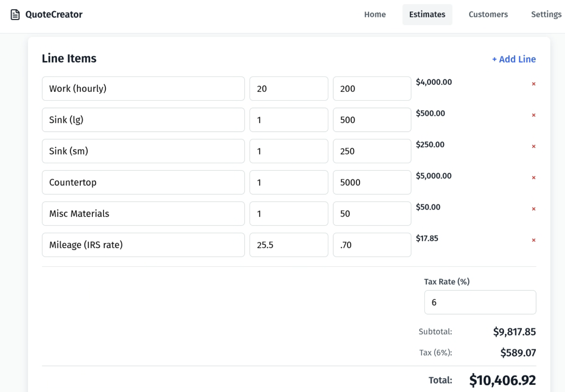The image size is (565, 392).
Task: Switch to the Customers tab
Action: point(488,14)
